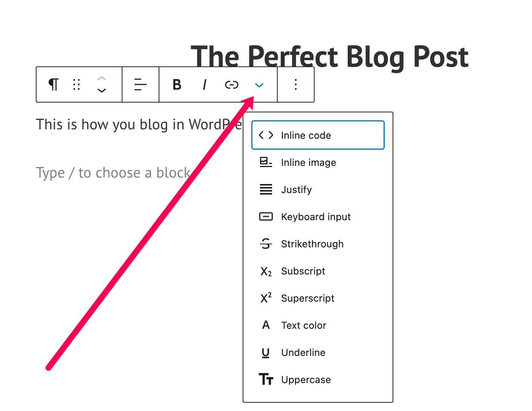Collapse the more formatting options chevron
532x411 pixels.
coord(259,85)
